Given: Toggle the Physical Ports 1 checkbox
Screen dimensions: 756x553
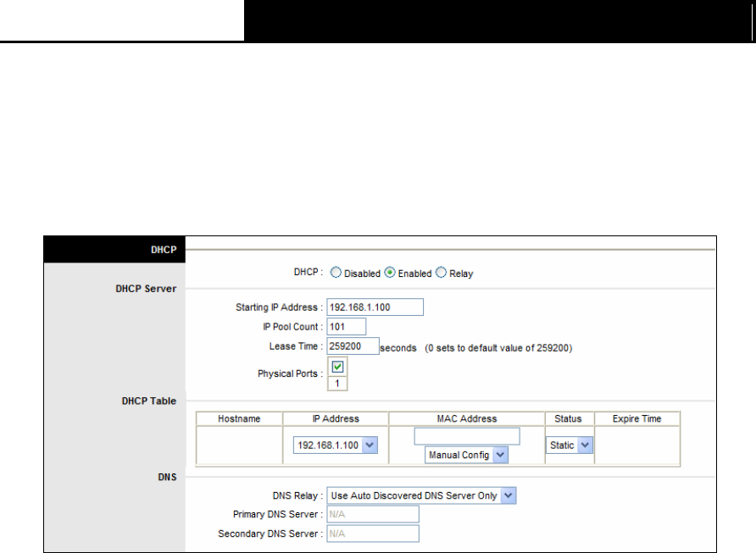Looking at the screenshot, I should [337, 367].
